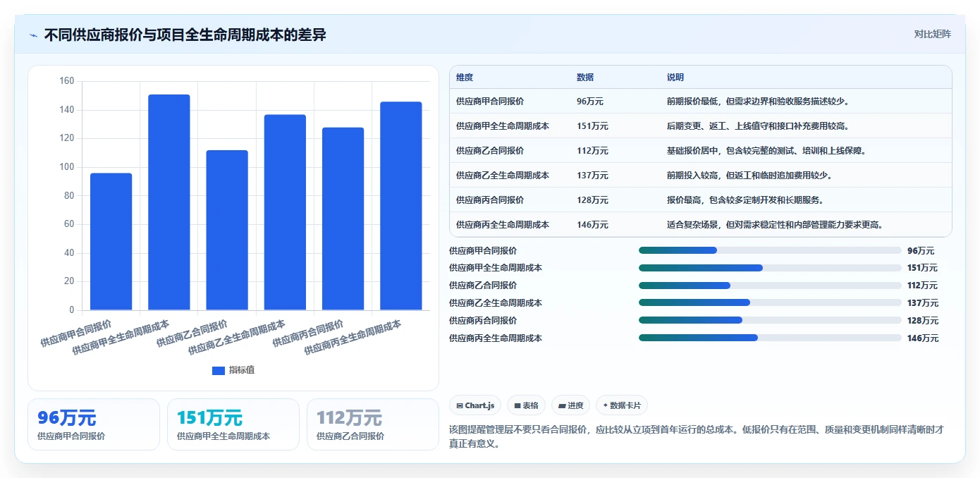Click the 供应商甲合同报价 chart bar
Image resolution: width=980 pixels, height=478 pixels.
pyautogui.click(x=111, y=241)
